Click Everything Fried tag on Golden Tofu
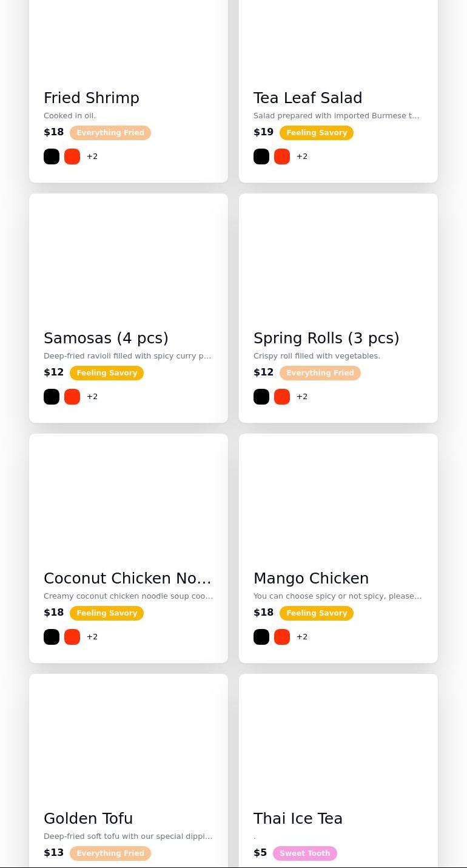Viewport: 467px width, 868px height. coord(110,853)
